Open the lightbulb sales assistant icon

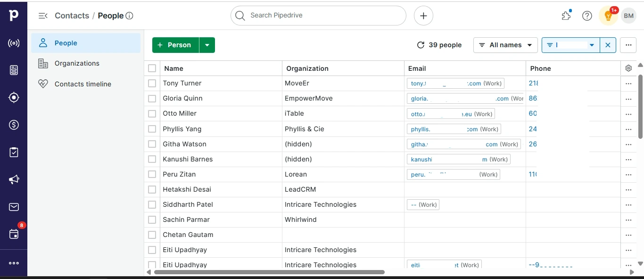pyautogui.click(x=608, y=16)
